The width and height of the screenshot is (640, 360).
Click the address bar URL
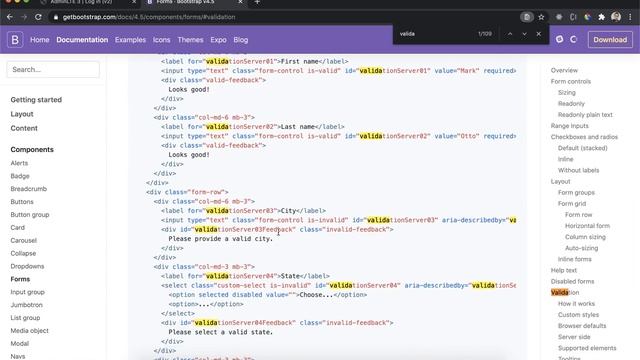(x=149, y=17)
